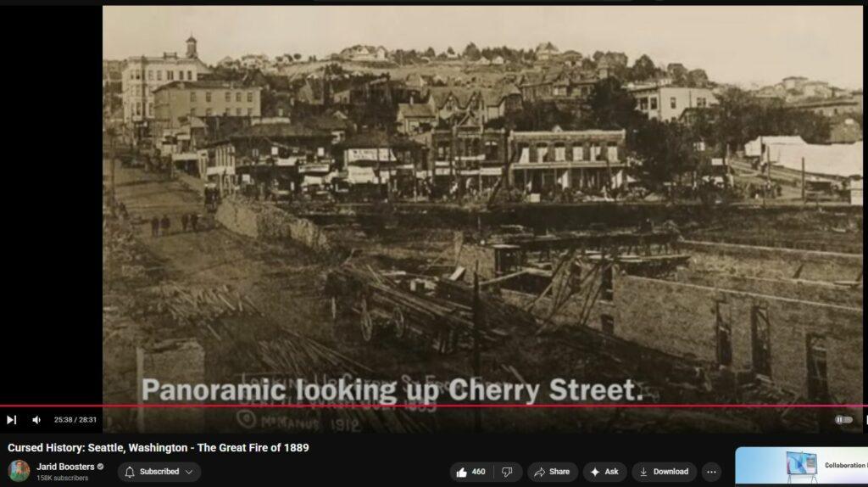Open the three-dot more actions menu

[x=711, y=472]
